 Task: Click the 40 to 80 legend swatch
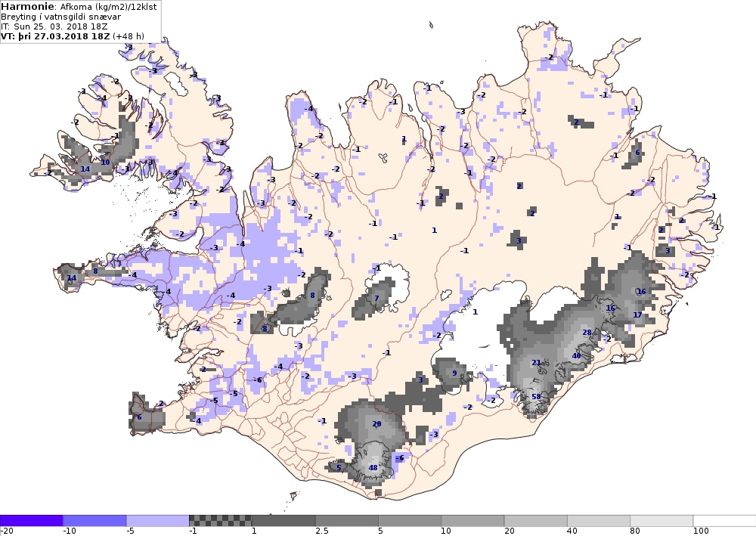click(x=599, y=521)
